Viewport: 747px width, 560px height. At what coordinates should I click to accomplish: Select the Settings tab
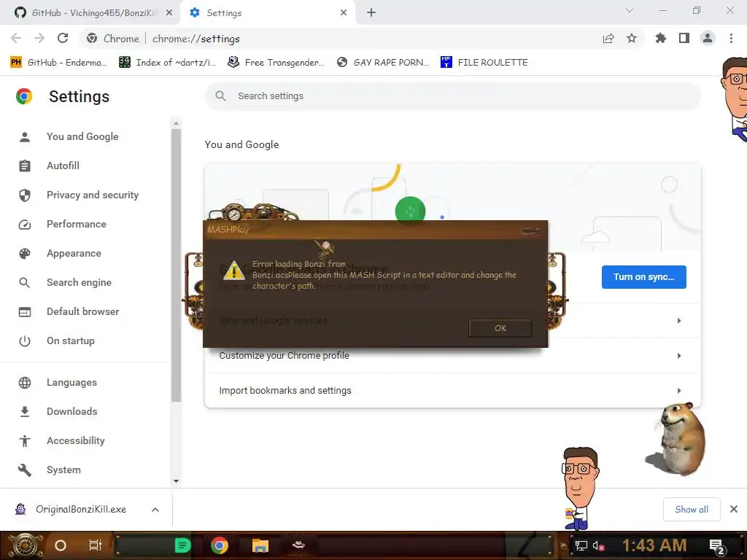tap(268, 13)
